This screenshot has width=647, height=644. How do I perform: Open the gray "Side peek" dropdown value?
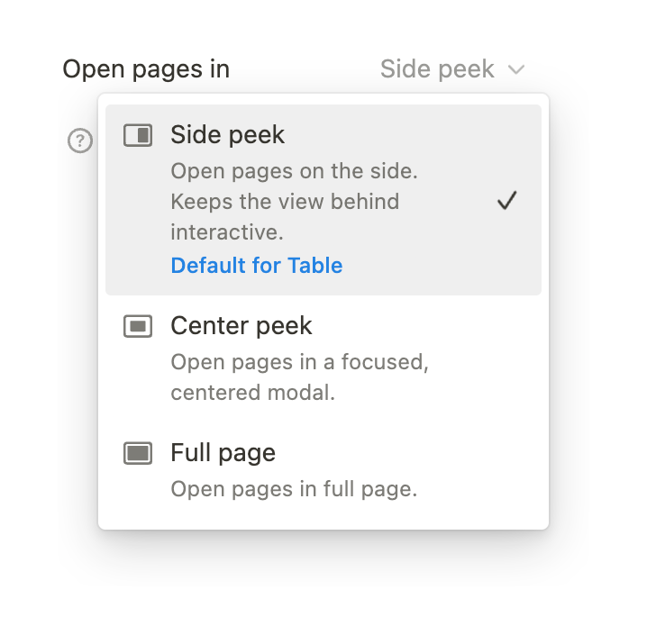pos(437,69)
